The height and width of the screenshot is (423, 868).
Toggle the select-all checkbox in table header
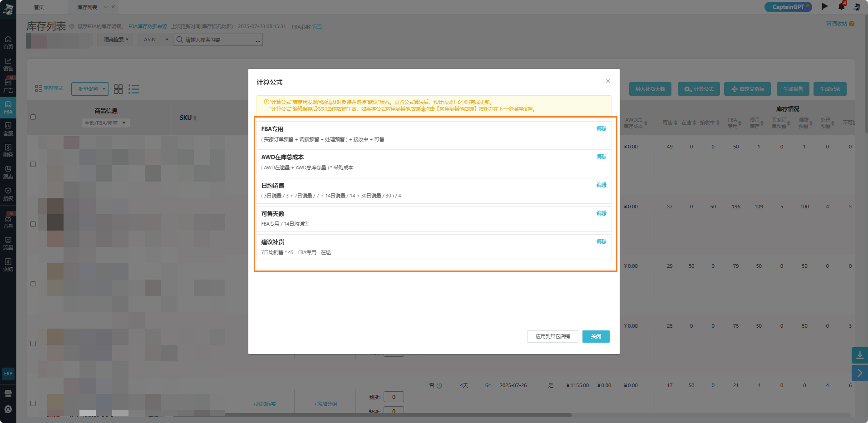(x=33, y=117)
